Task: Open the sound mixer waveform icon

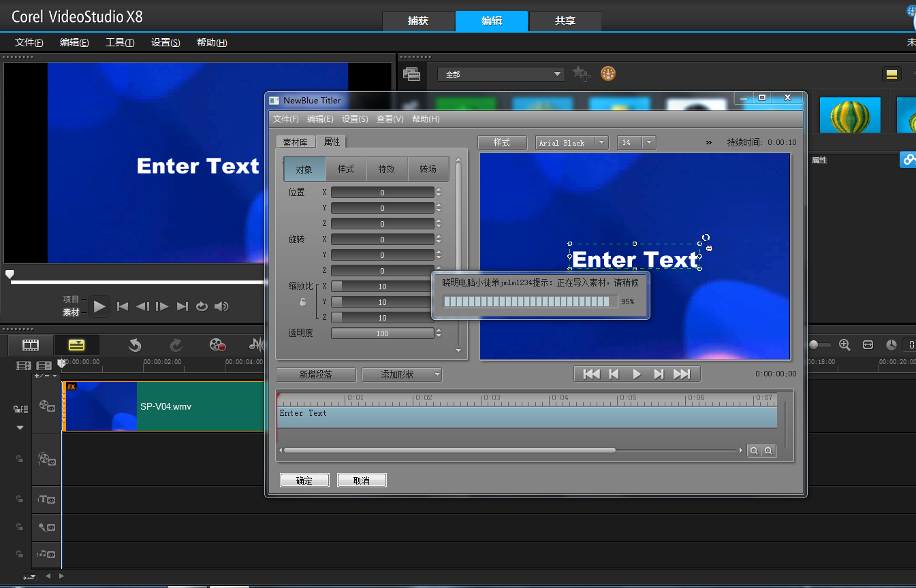Action: (x=257, y=345)
